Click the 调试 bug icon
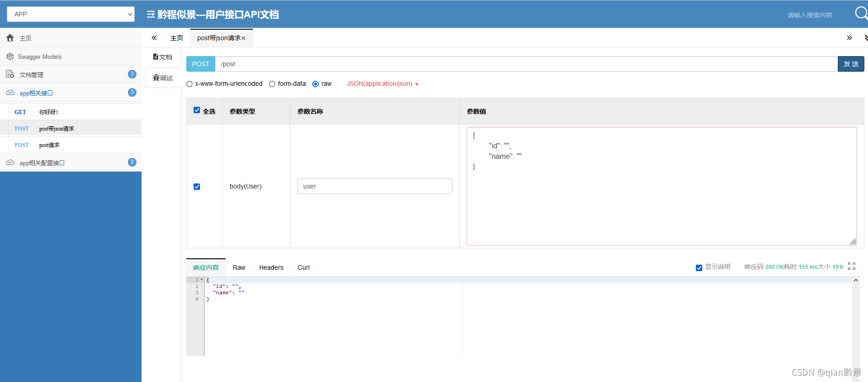The height and width of the screenshot is (382, 868). (156, 78)
